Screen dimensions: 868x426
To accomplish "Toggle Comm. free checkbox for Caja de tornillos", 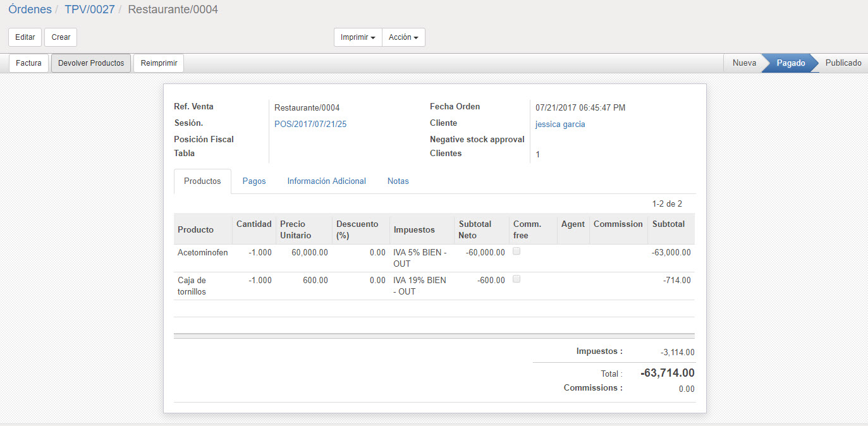I will 517,279.
